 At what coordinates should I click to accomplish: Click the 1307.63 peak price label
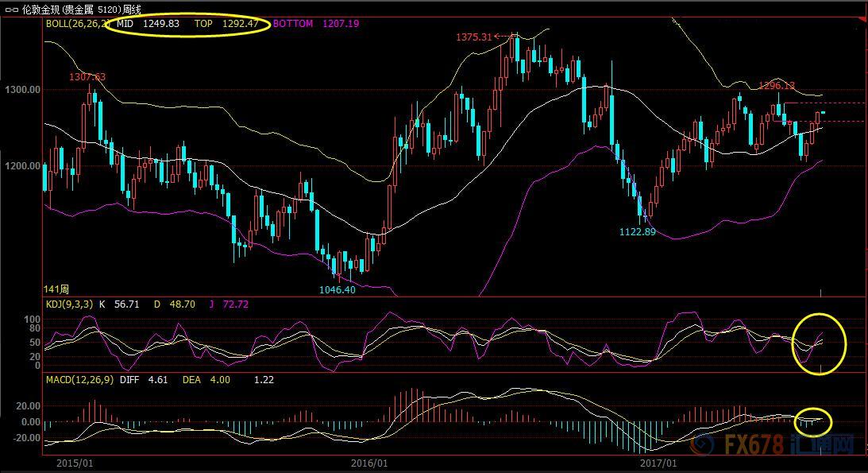[87, 77]
